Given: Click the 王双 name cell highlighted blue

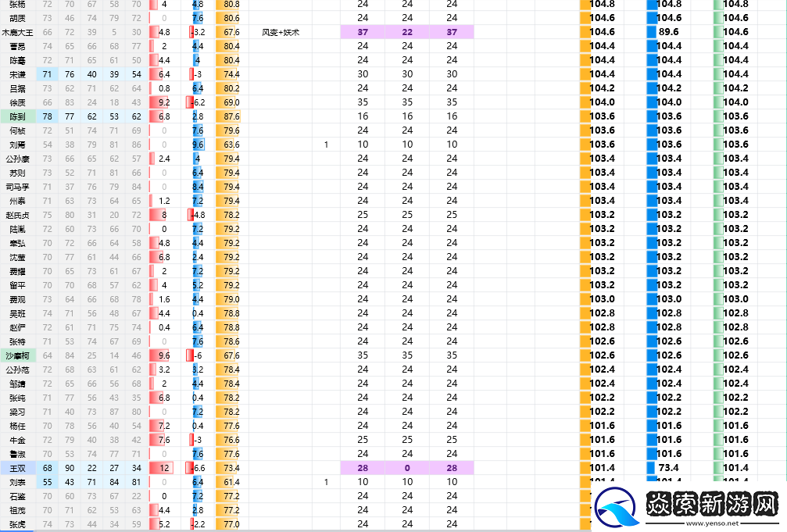Looking at the screenshot, I should [x=17, y=468].
